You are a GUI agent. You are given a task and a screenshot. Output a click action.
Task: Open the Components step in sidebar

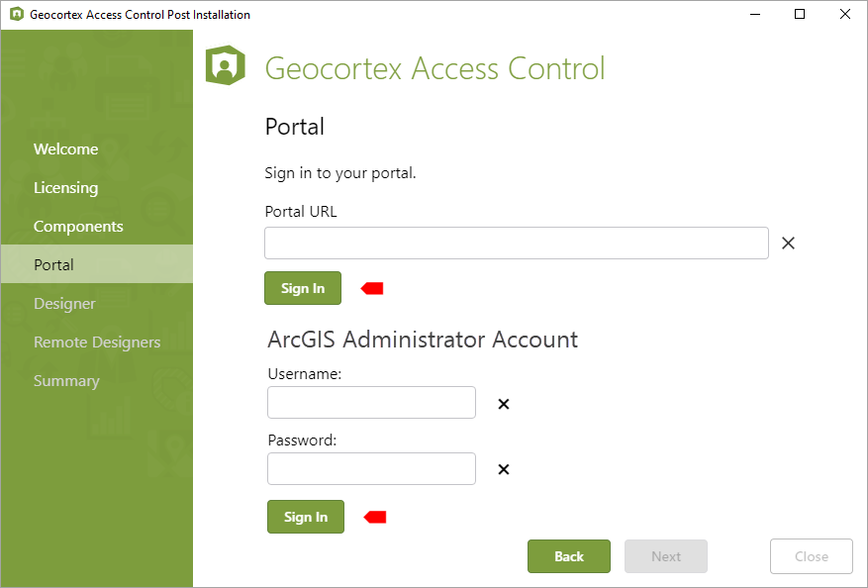coord(78,227)
